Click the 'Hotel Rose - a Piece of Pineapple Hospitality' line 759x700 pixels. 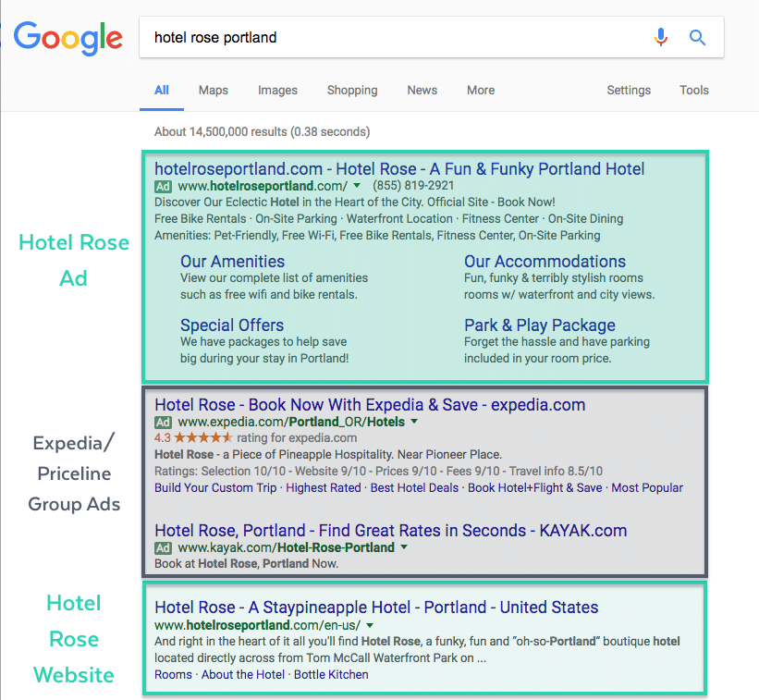coord(328,455)
